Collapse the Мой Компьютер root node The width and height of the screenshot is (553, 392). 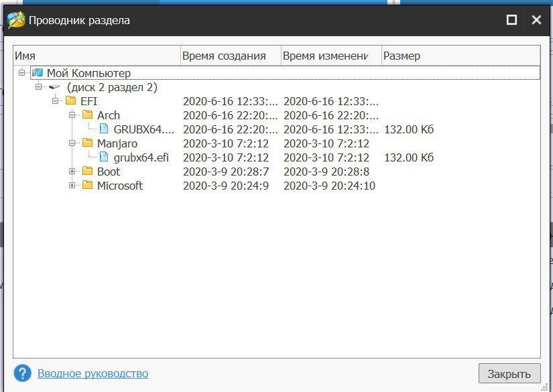coord(22,72)
